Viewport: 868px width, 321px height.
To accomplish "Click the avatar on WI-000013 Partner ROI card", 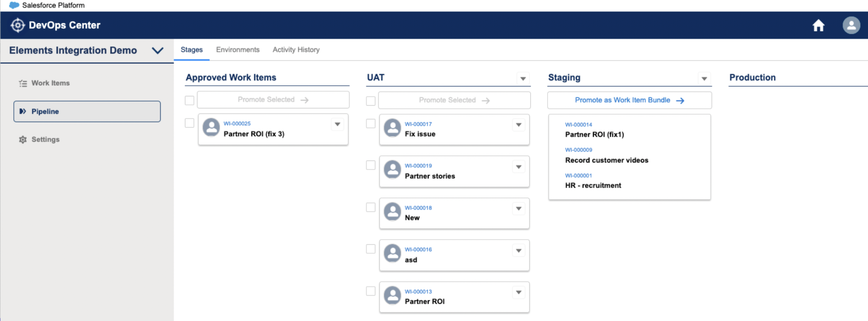I will click(x=392, y=295).
